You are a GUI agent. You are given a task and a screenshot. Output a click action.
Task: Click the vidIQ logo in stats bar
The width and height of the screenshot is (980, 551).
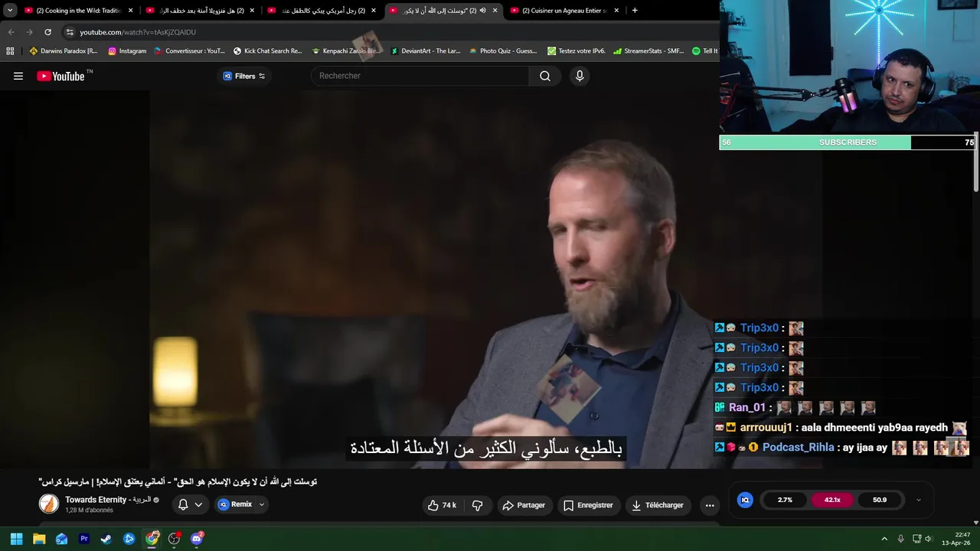point(745,500)
